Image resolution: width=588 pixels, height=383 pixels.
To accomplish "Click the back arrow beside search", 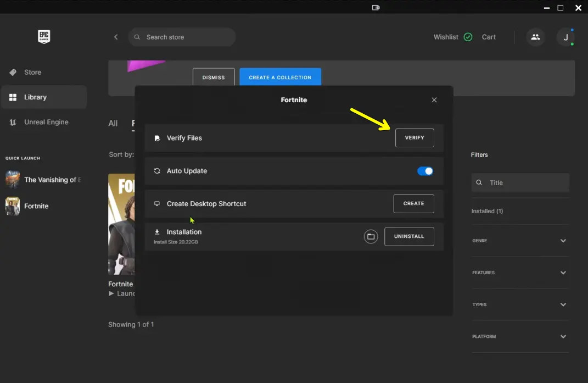I will (x=116, y=37).
